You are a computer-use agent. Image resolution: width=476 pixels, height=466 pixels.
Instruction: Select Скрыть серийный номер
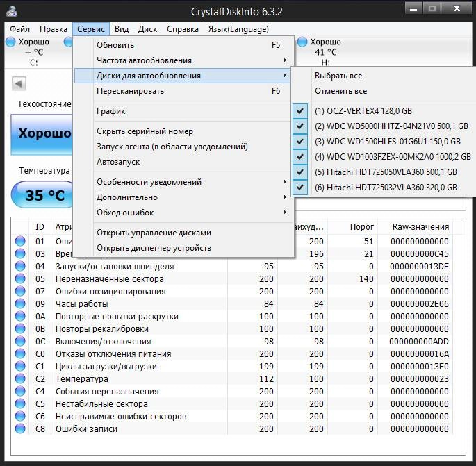pyautogui.click(x=183, y=131)
